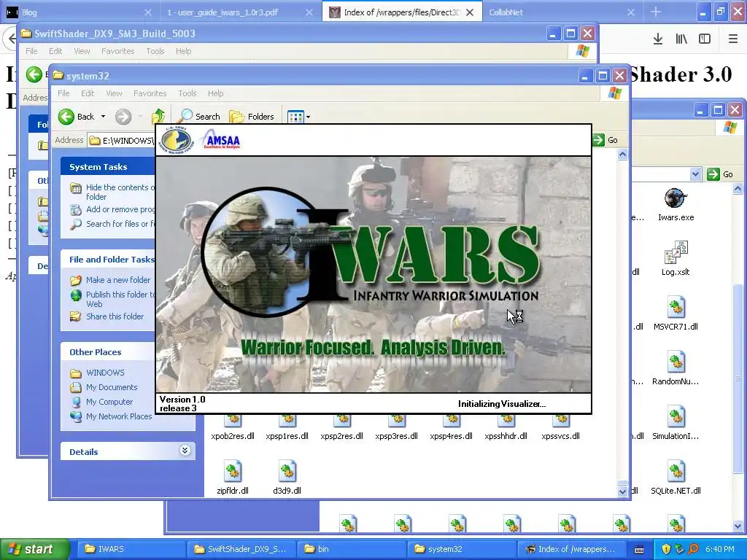Click the system32 address field
The width and height of the screenshot is (747, 560).
[x=122, y=141]
